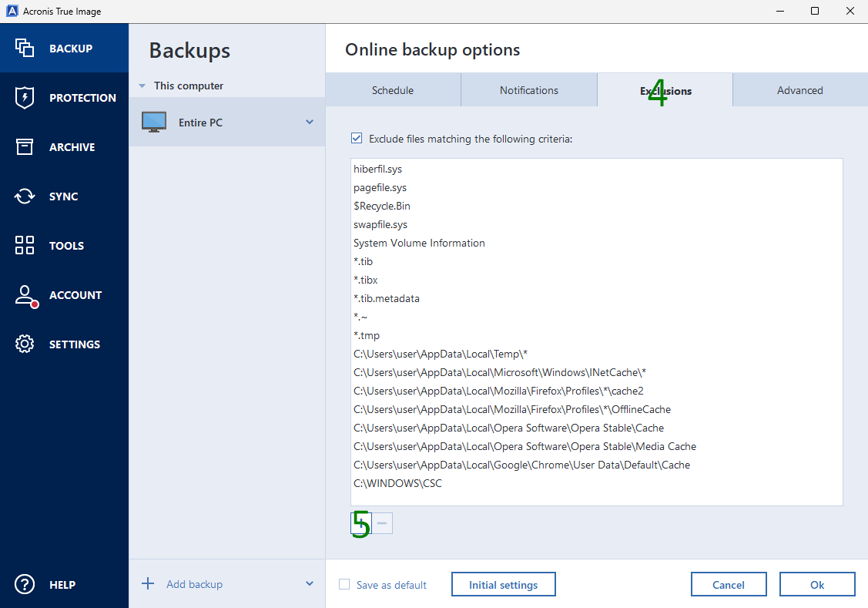
Task: Select the hiberfil.sys exclusion entry
Action: tap(377, 169)
